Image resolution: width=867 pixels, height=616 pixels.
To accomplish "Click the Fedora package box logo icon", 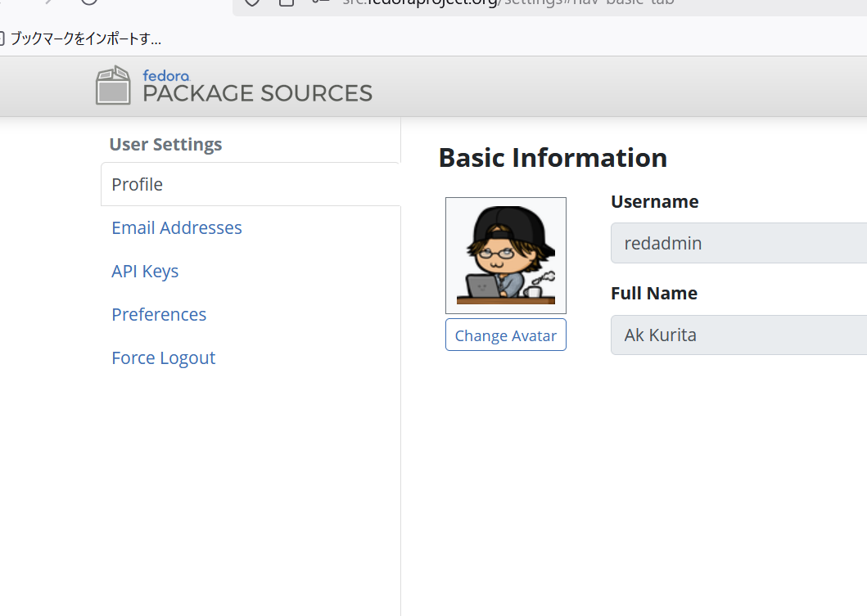I will pyautogui.click(x=113, y=85).
